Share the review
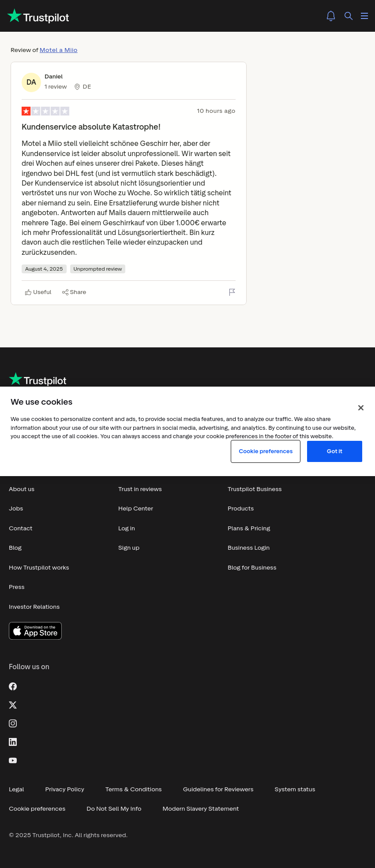375x868 pixels. pos(74,292)
